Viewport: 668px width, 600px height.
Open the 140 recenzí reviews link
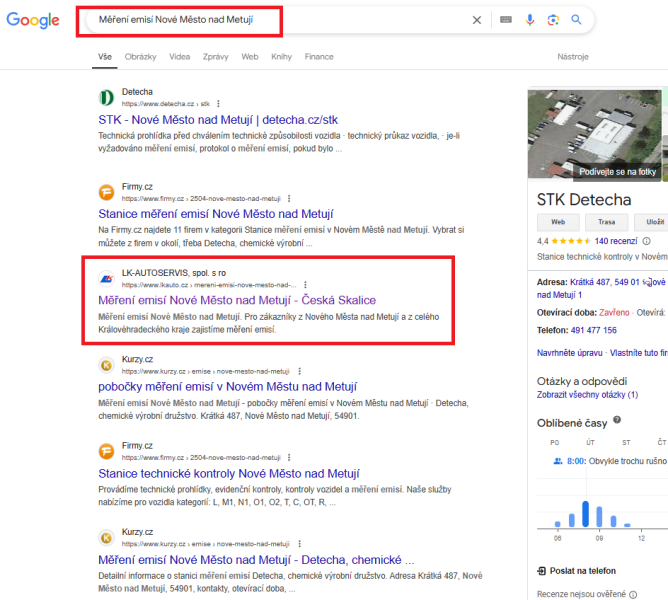616,241
